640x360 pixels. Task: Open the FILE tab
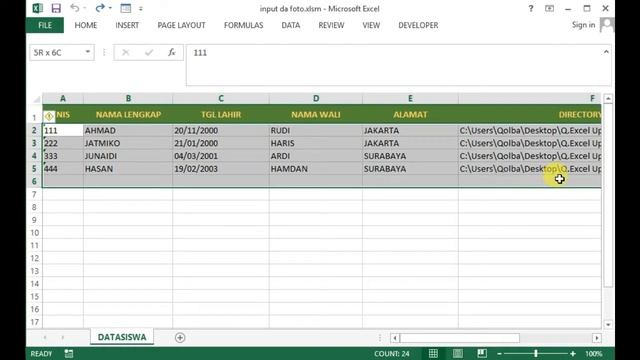pyautogui.click(x=45, y=25)
